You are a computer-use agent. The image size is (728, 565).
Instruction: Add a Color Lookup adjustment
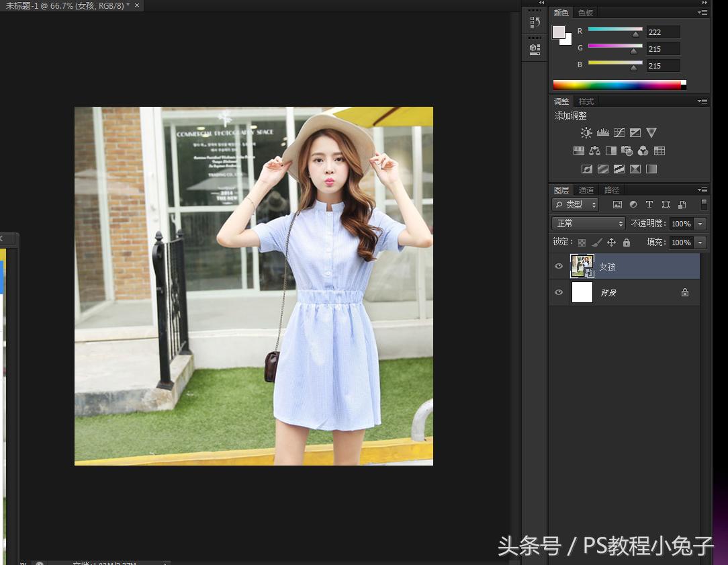pyautogui.click(x=659, y=151)
